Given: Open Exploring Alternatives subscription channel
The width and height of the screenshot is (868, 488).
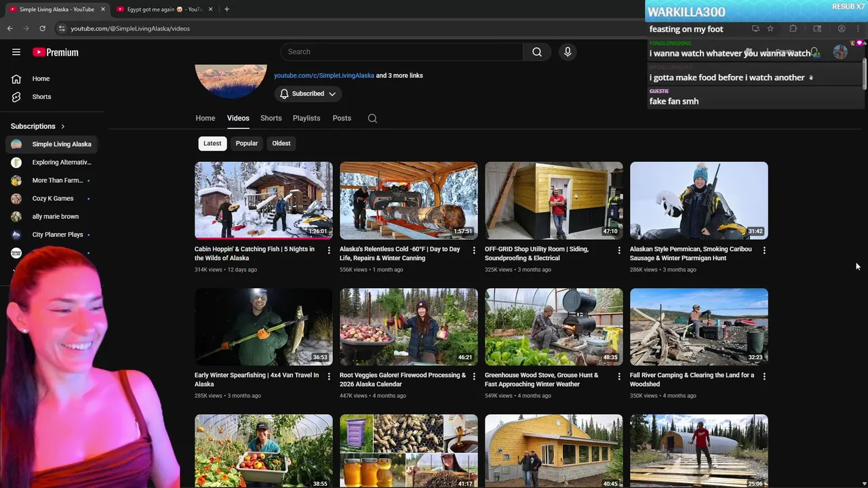Looking at the screenshot, I should point(52,163).
